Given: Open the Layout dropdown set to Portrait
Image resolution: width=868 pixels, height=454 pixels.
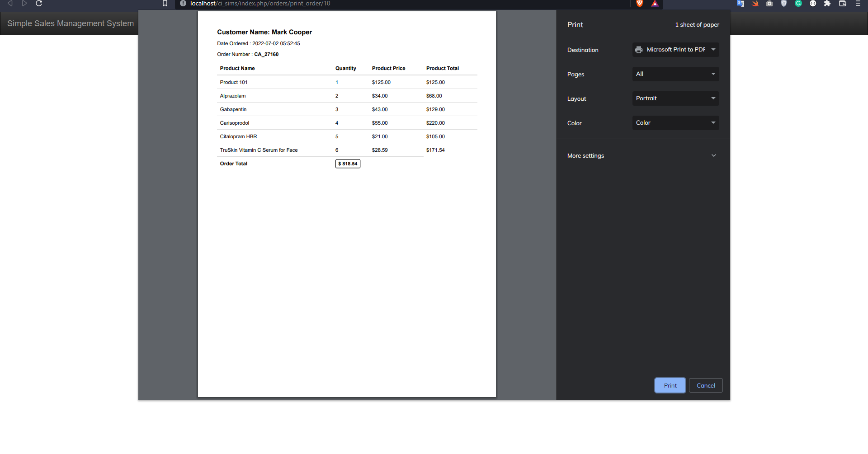Looking at the screenshot, I should click(x=675, y=98).
